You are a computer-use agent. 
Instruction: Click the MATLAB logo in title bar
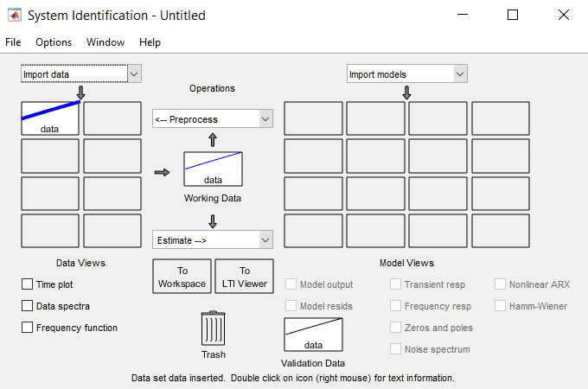click(x=15, y=16)
